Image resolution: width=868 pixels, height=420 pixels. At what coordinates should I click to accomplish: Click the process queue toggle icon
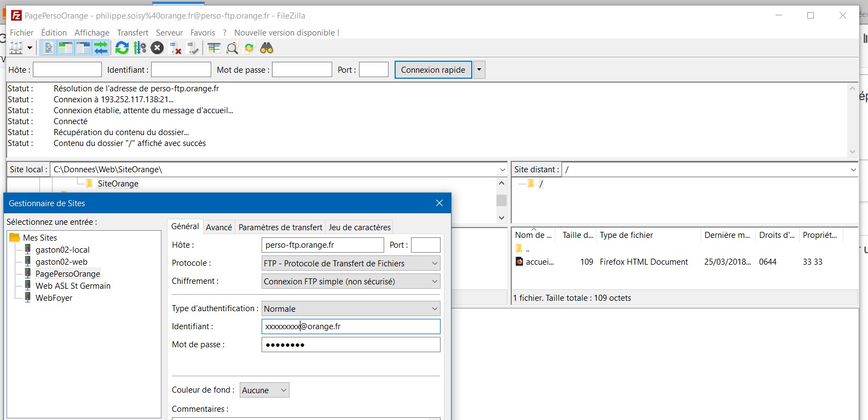[140, 48]
